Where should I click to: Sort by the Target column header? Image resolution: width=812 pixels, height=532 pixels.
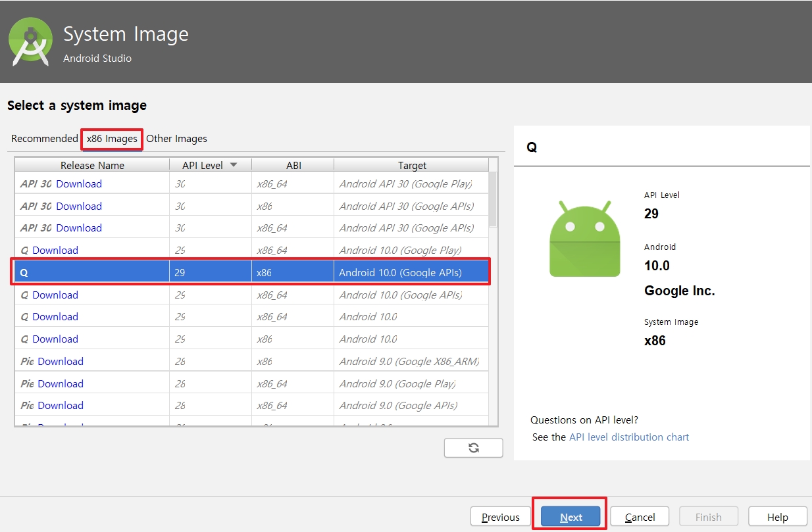coord(412,165)
